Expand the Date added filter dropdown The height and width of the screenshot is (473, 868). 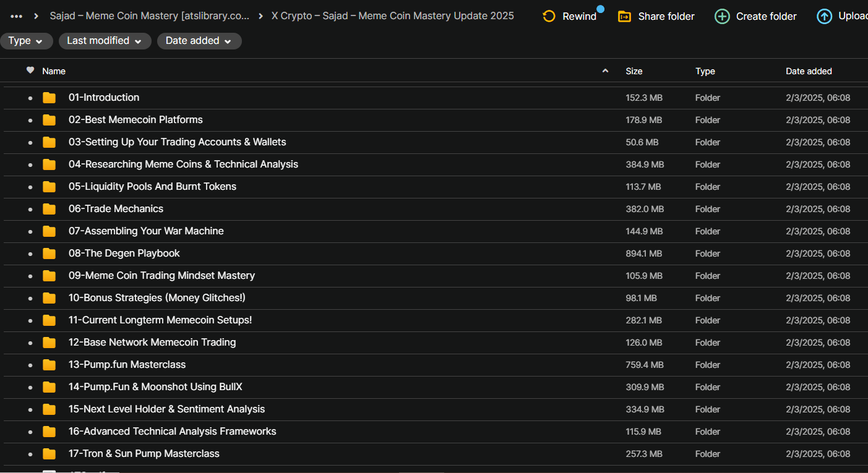199,41
